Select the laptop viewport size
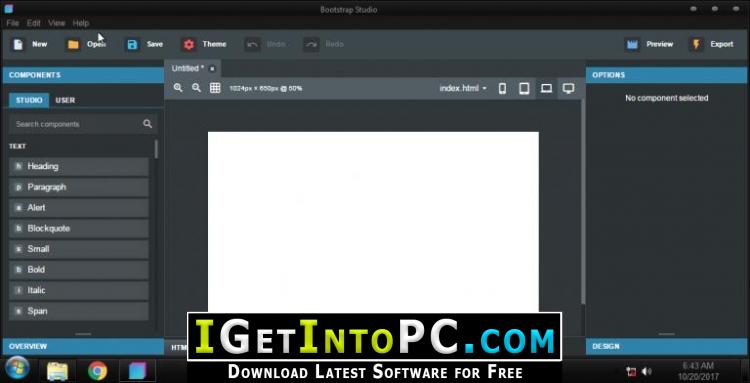This screenshot has height=383, width=750. [546, 88]
